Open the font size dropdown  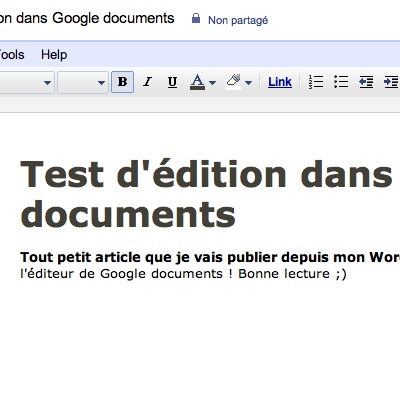(x=83, y=82)
